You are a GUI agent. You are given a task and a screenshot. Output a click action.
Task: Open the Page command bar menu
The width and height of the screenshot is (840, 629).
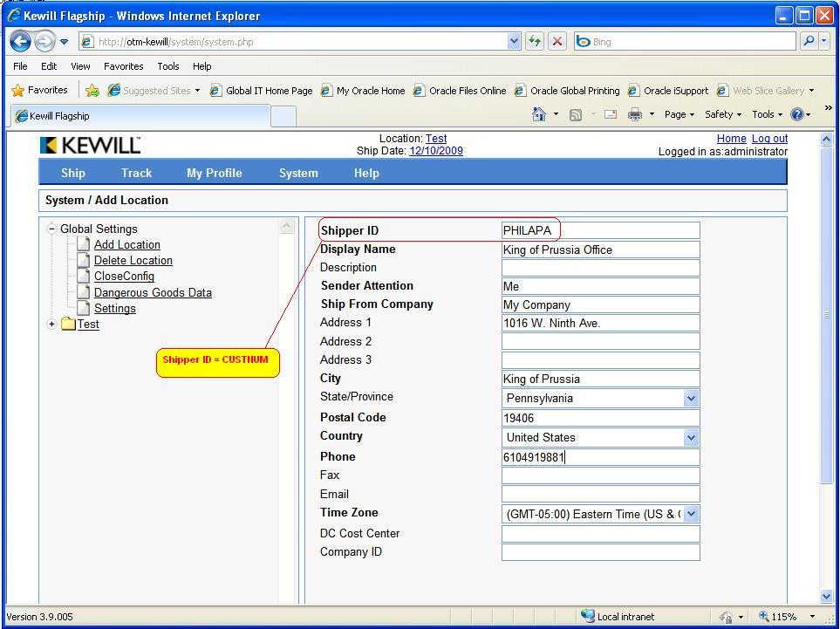tap(679, 114)
